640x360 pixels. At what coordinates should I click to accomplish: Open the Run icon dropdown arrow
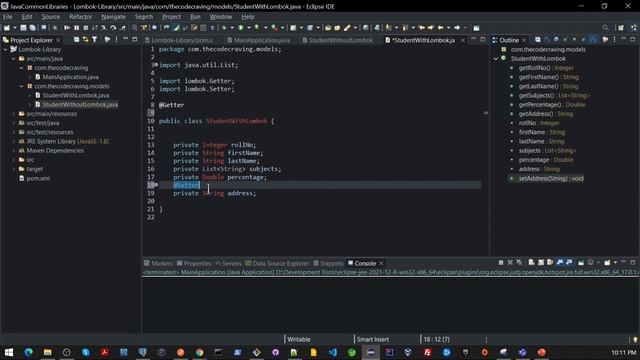[x=249, y=28]
